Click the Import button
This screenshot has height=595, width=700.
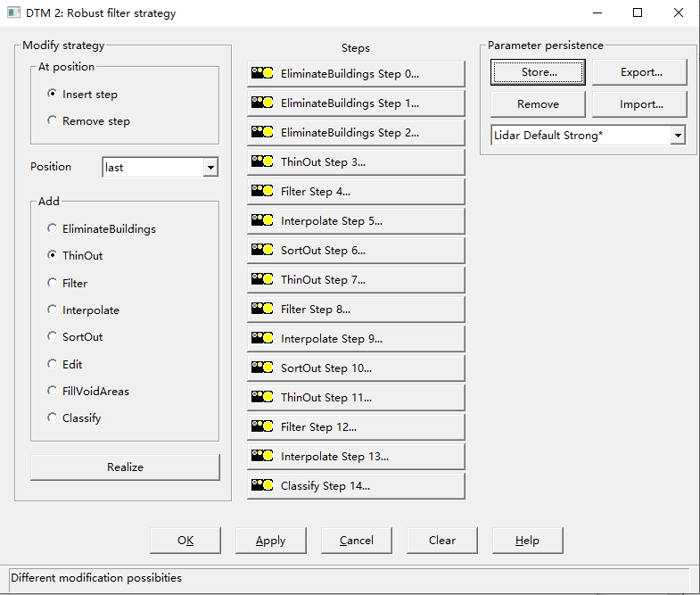tap(640, 104)
